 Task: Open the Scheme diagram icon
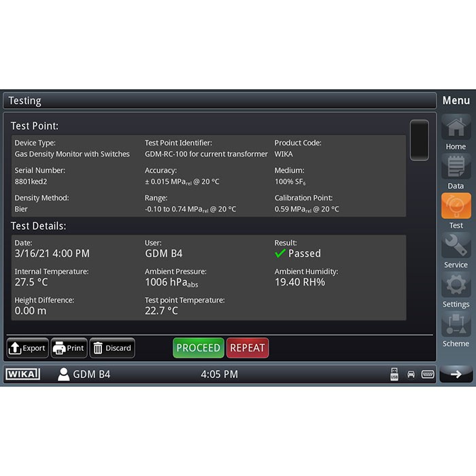456,324
